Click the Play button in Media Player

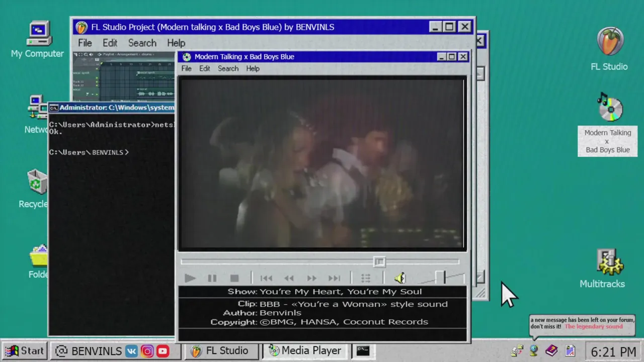(x=190, y=278)
